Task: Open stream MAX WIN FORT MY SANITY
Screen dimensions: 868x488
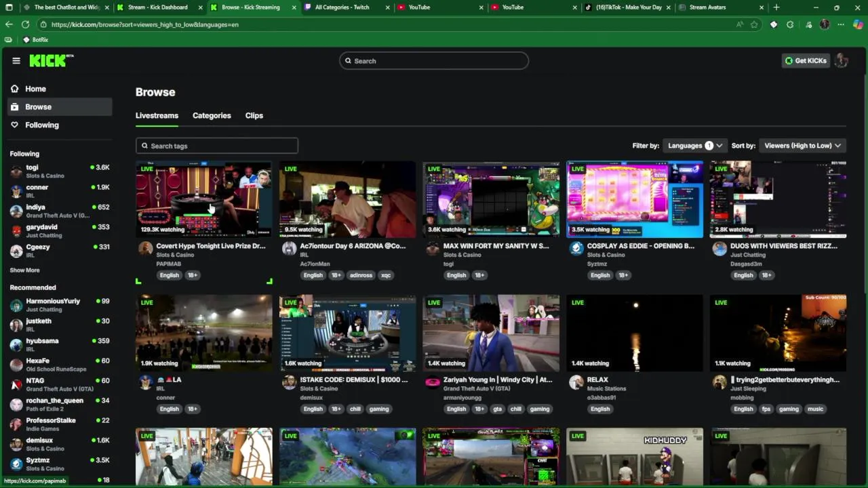Action: (x=496, y=246)
